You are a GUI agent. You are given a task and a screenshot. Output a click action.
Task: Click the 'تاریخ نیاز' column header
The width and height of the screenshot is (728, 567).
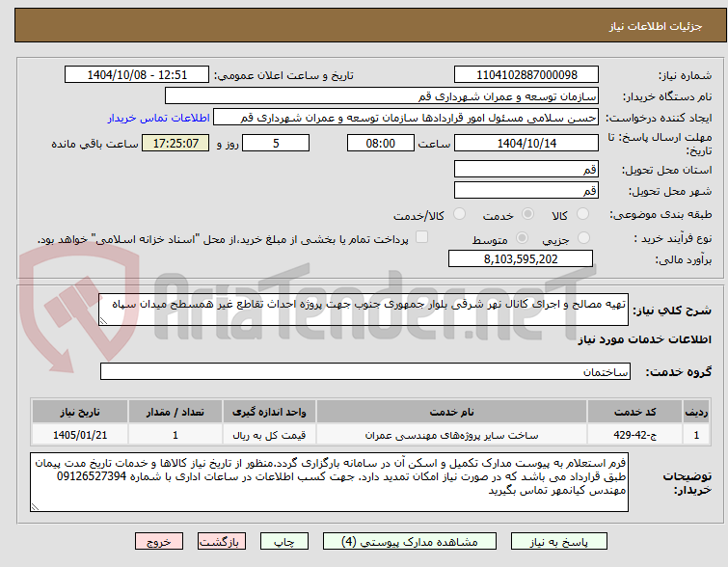[80, 412]
